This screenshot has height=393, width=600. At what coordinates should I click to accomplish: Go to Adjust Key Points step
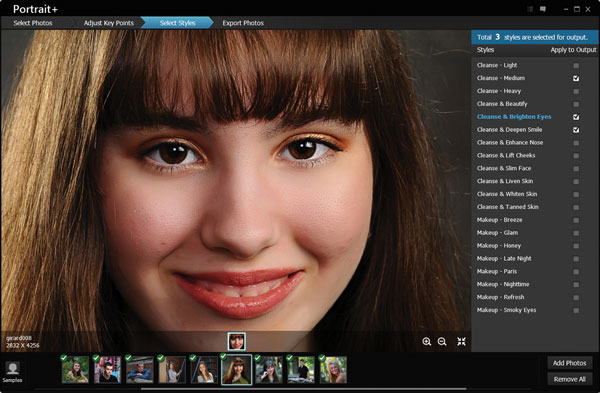pos(109,23)
